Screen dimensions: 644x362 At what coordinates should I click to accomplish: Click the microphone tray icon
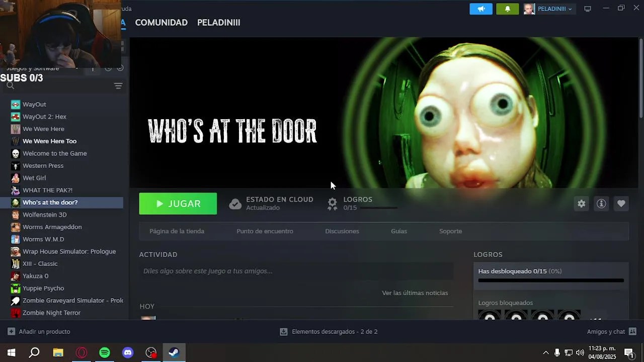coord(557,353)
